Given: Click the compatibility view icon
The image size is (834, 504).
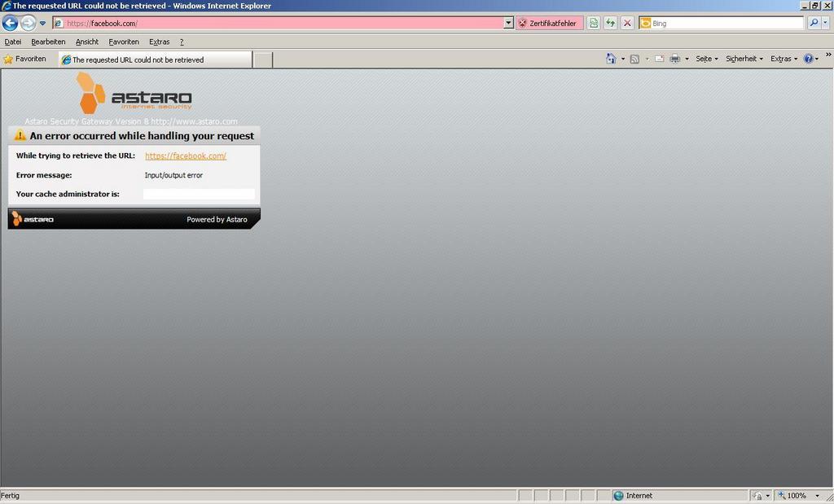Looking at the screenshot, I should tap(594, 23).
